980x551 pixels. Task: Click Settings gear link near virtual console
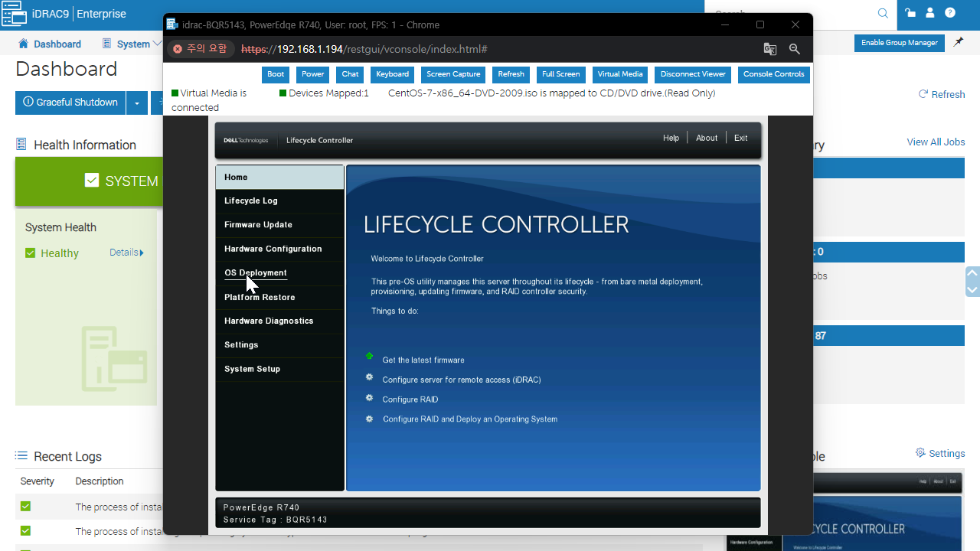(940, 453)
